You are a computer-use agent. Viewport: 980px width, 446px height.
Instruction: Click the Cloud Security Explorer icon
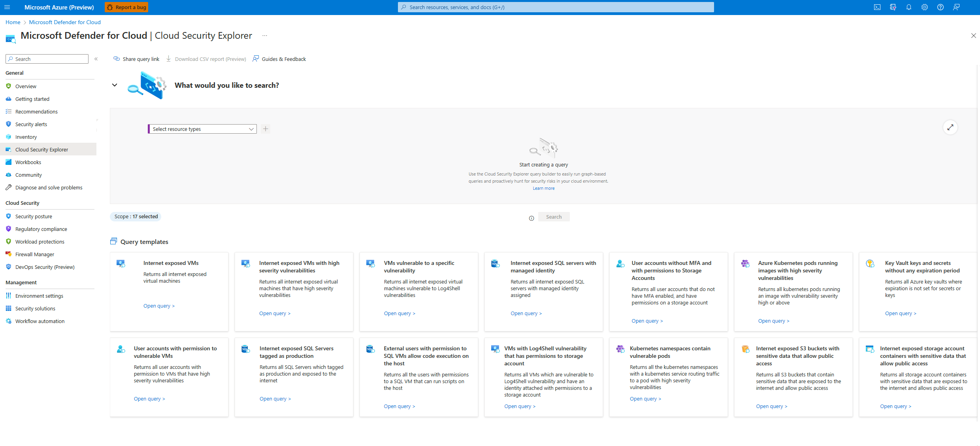pos(9,149)
